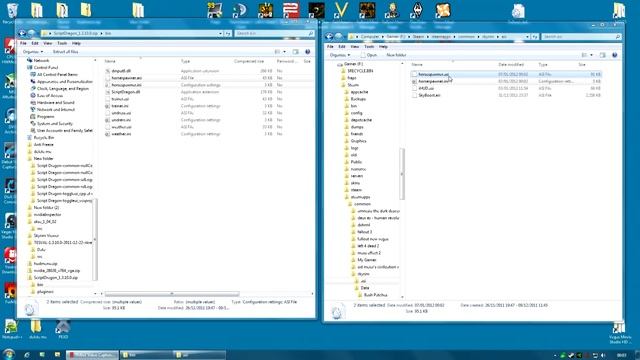The height and width of the screenshot is (360, 640).
Task: Select the yellow V desktop shortcut
Action: click(x=341, y=11)
